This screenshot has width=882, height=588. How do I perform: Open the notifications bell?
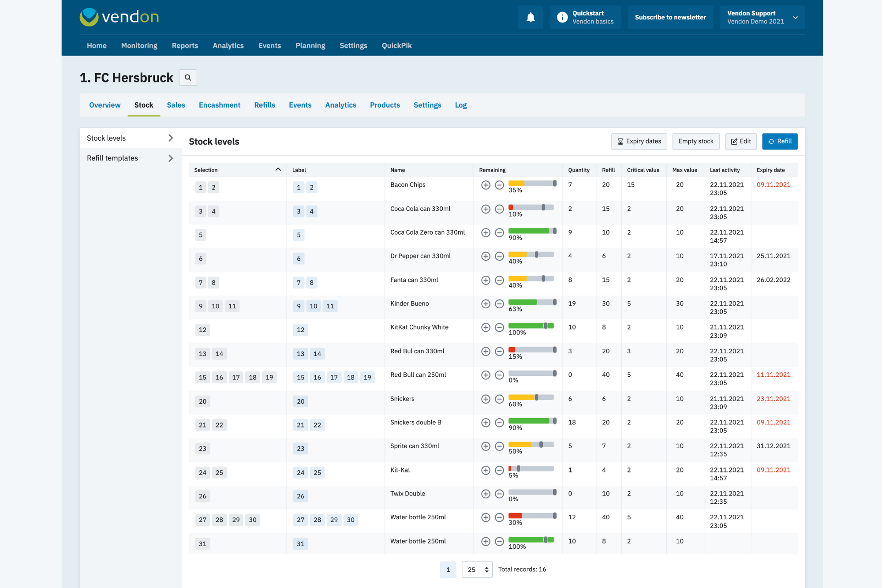531,17
